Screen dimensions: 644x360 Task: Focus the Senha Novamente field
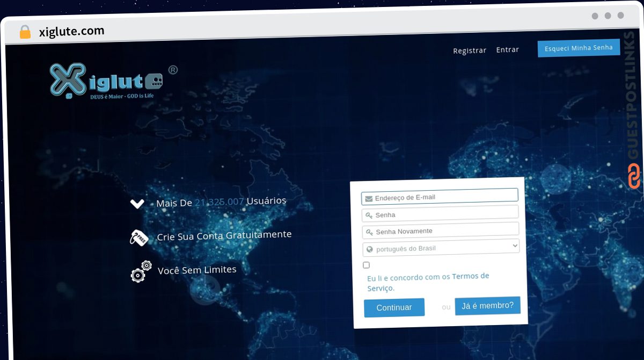coord(440,230)
